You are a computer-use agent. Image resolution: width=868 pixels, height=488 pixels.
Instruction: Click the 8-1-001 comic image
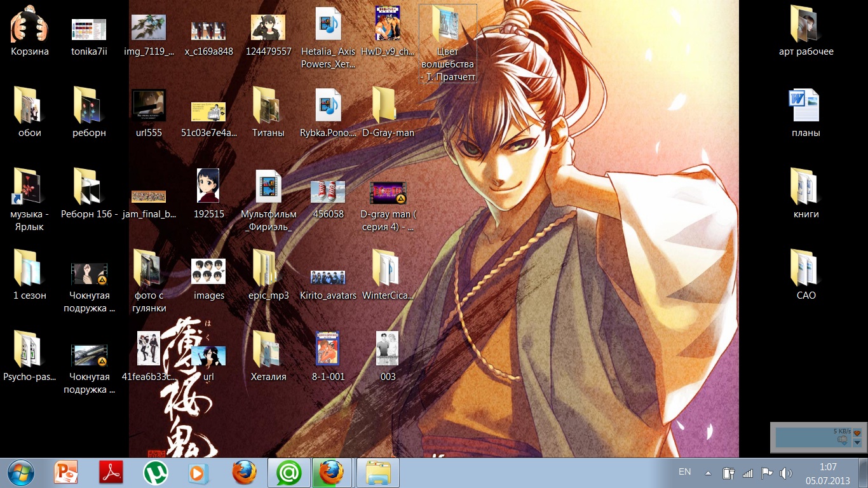coord(329,357)
